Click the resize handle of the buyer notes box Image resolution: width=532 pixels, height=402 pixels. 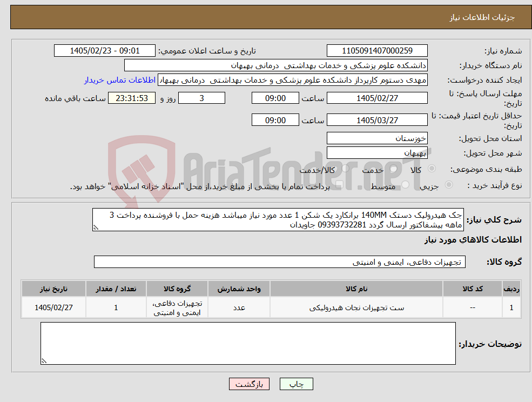click(x=44, y=361)
